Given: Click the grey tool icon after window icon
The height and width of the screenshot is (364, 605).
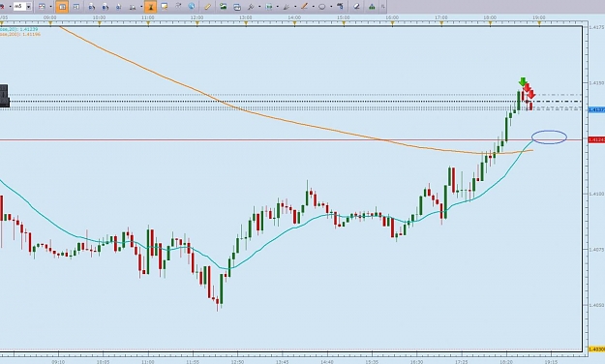Looking at the screenshot, I should point(251,7).
